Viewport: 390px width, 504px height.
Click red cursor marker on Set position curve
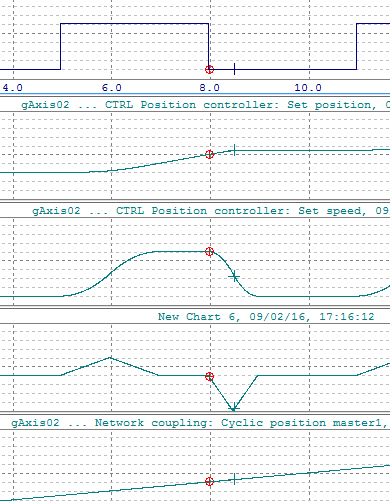(209, 154)
